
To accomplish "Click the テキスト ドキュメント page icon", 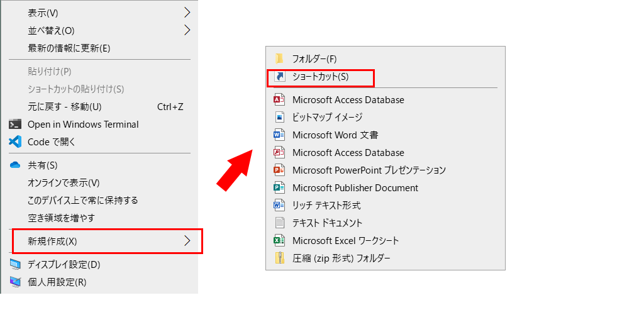I will 279,223.
